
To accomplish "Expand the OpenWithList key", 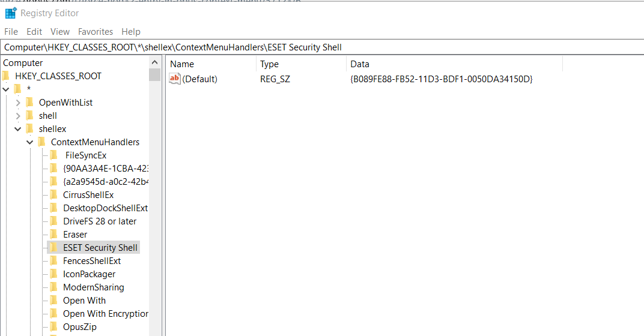I will coord(18,103).
